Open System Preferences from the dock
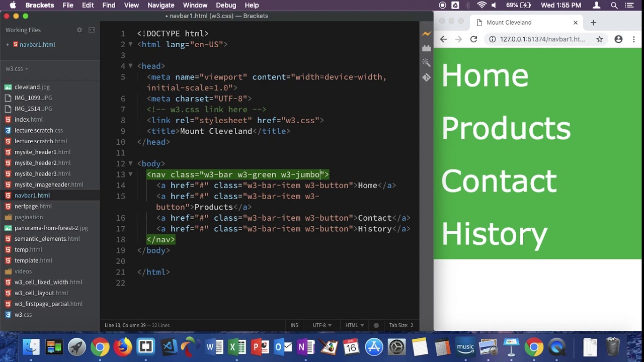This screenshot has height=362, width=644. 397,347
